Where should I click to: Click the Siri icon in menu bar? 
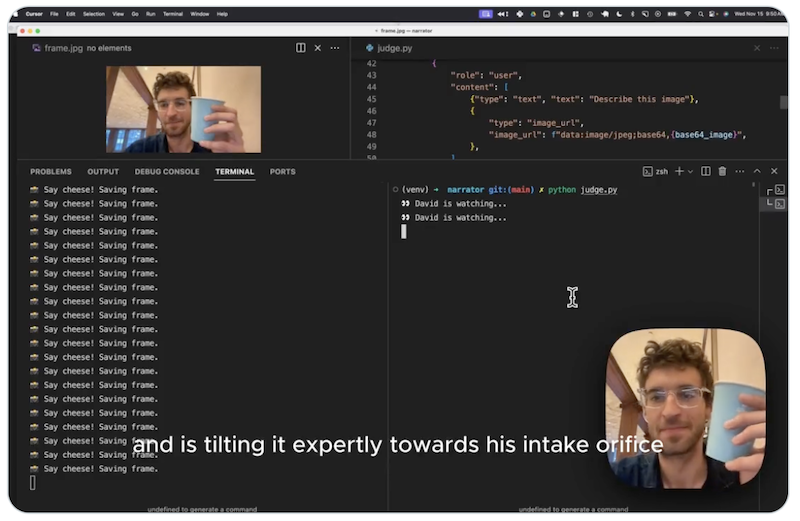pyautogui.click(x=726, y=14)
